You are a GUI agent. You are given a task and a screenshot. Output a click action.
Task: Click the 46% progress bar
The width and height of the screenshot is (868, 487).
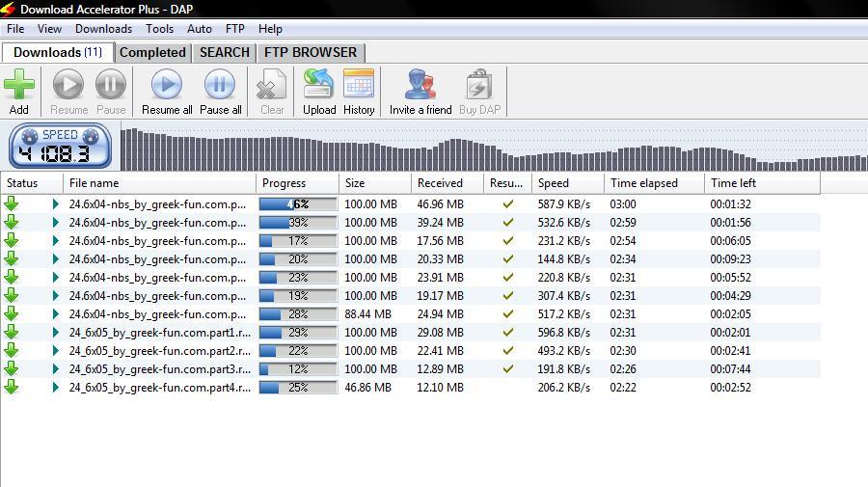point(298,204)
